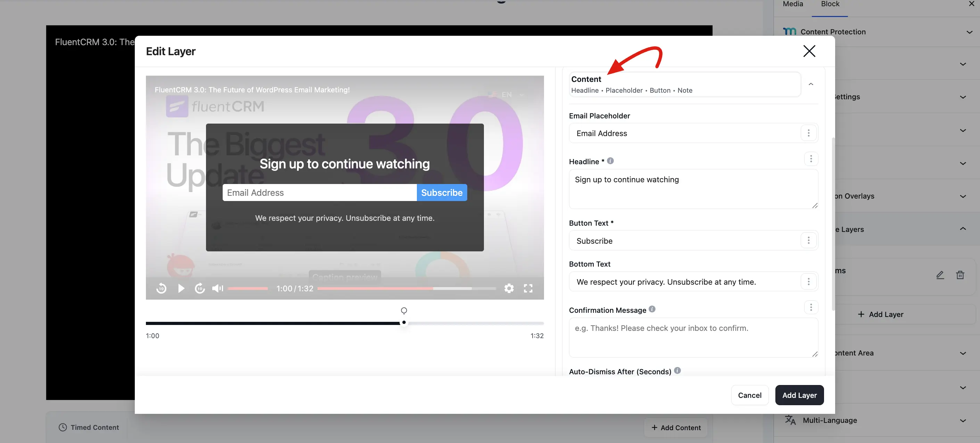Click Add Layer in the sidebar panel
Screen dimensions: 980x443
coord(880,315)
